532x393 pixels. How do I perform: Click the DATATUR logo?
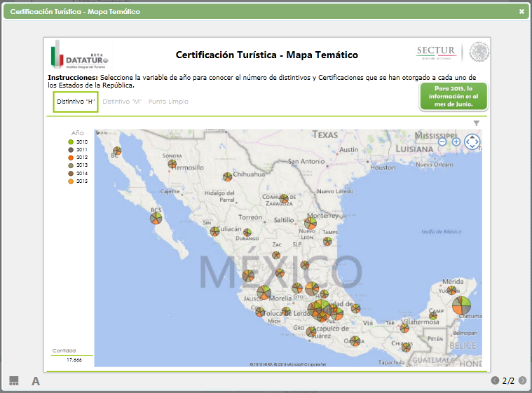[x=79, y=55]
